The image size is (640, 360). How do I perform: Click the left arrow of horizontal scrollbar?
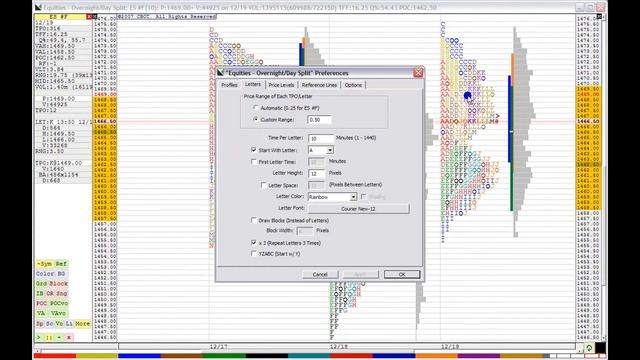[38, 351]
